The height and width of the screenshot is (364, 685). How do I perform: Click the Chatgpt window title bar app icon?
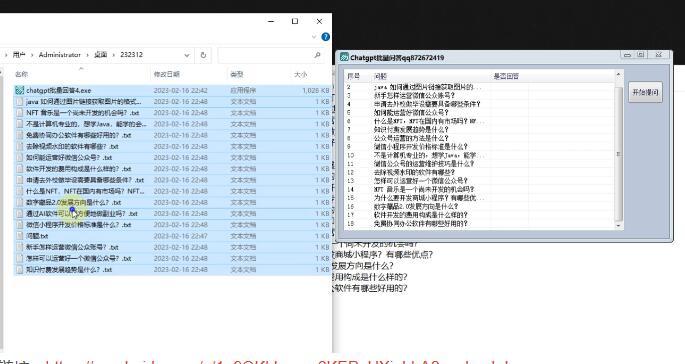(344, 57)
